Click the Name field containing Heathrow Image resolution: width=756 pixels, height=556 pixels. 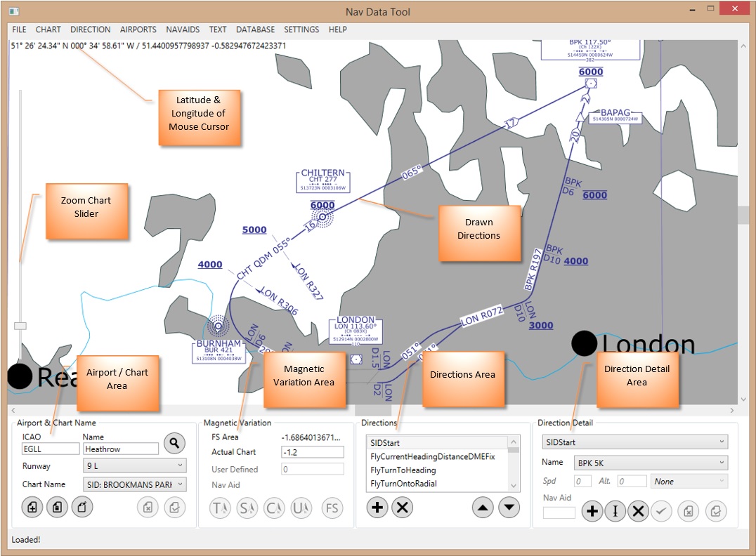tap(121, 449)
